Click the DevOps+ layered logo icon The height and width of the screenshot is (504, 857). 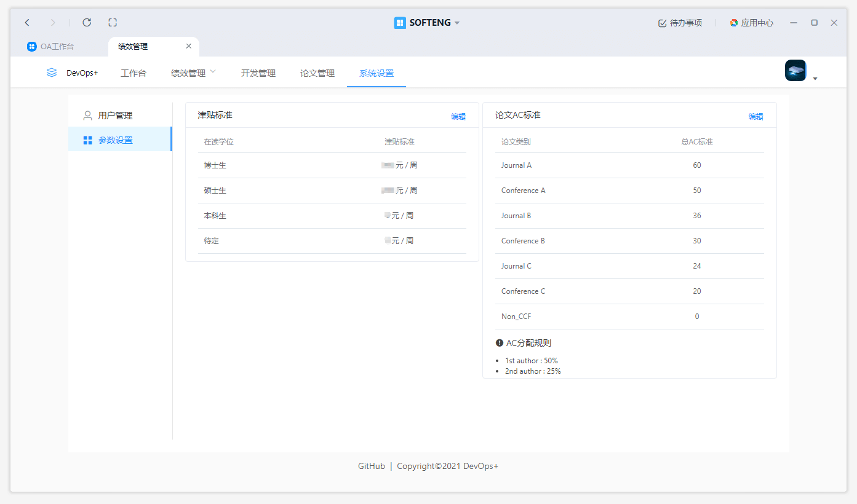pyautogui.click(x=52, y=73)
